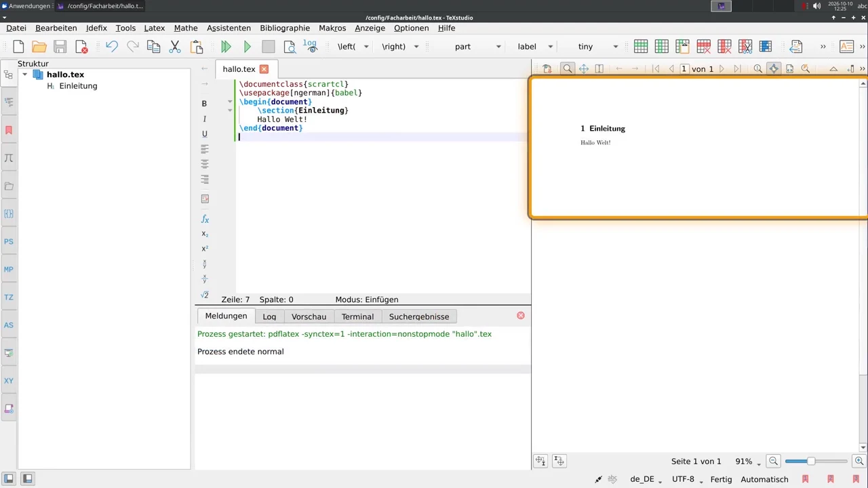Insert square root with the √ icon
868x488 pixels.
point(205,295)
